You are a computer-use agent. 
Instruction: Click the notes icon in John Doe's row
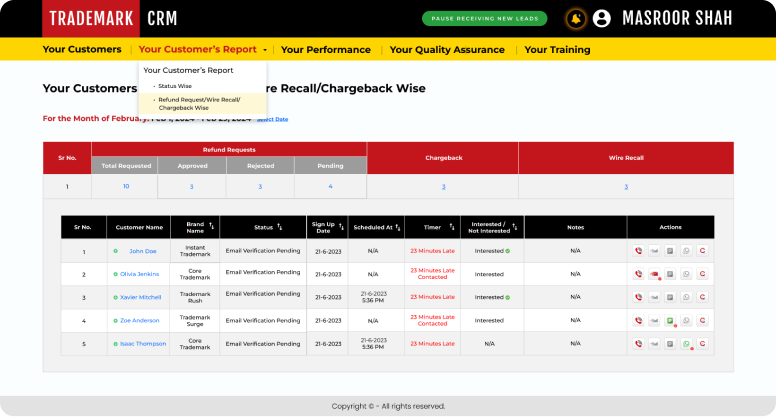670,251
